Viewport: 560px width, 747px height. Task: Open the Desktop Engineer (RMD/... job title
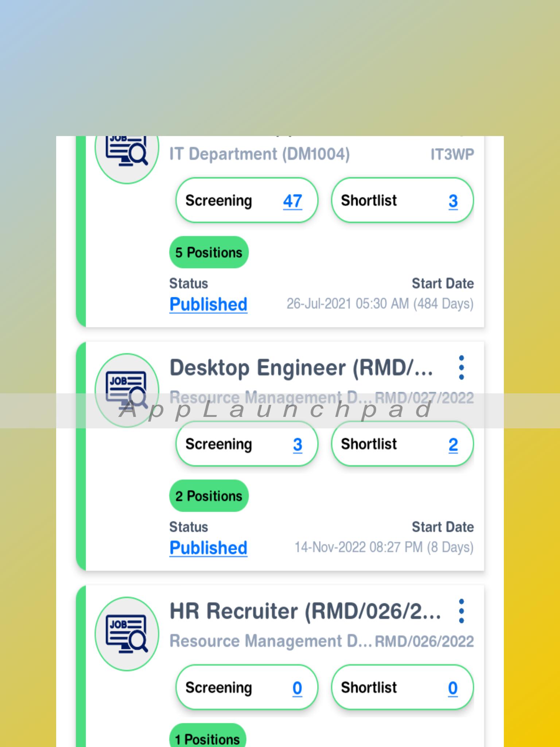301,368
